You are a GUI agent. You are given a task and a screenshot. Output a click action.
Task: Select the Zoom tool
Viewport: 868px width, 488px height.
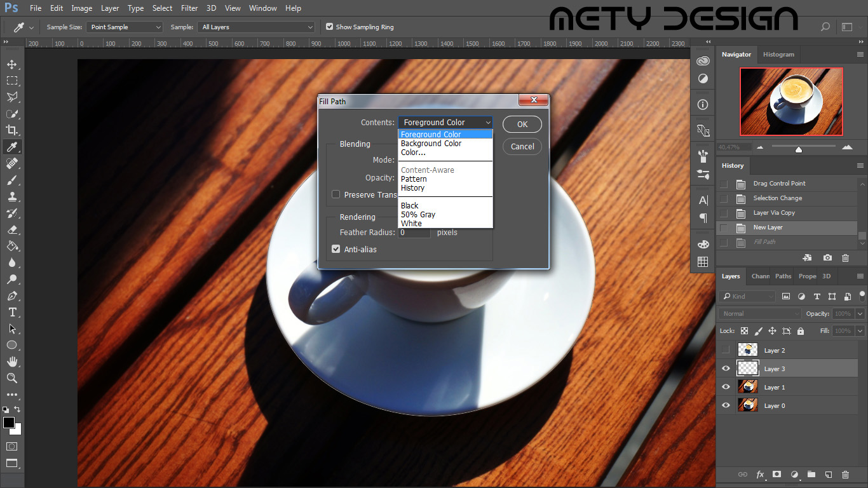[x=11, y=378]
